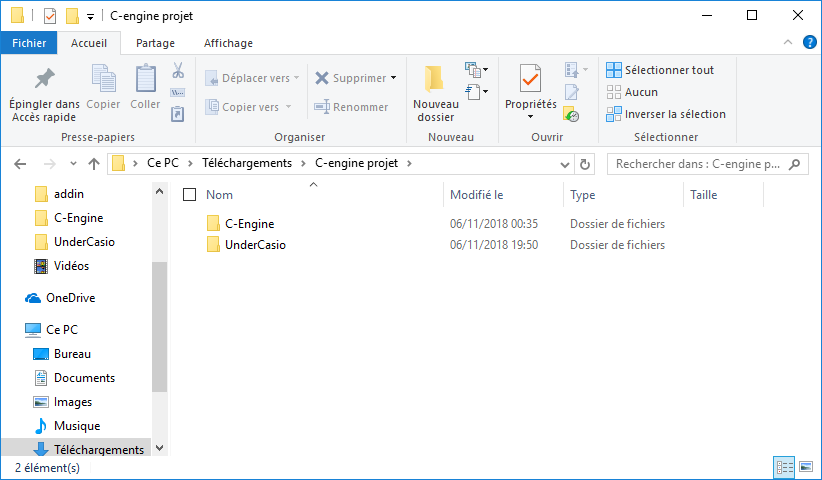Select Ce PC in the navigation pane
This screenshot has height=480, width=822.
[51, 330]
